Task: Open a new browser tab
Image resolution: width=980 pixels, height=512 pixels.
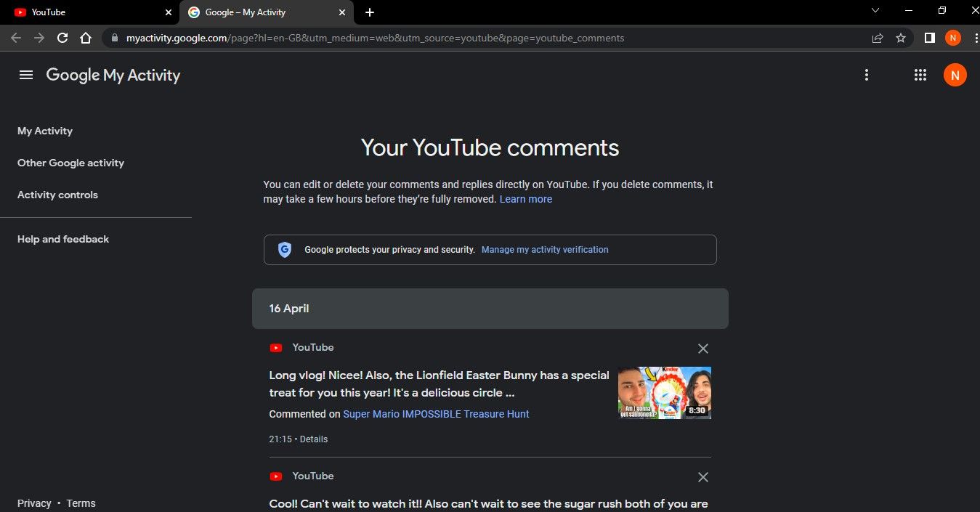Action: 370,12
